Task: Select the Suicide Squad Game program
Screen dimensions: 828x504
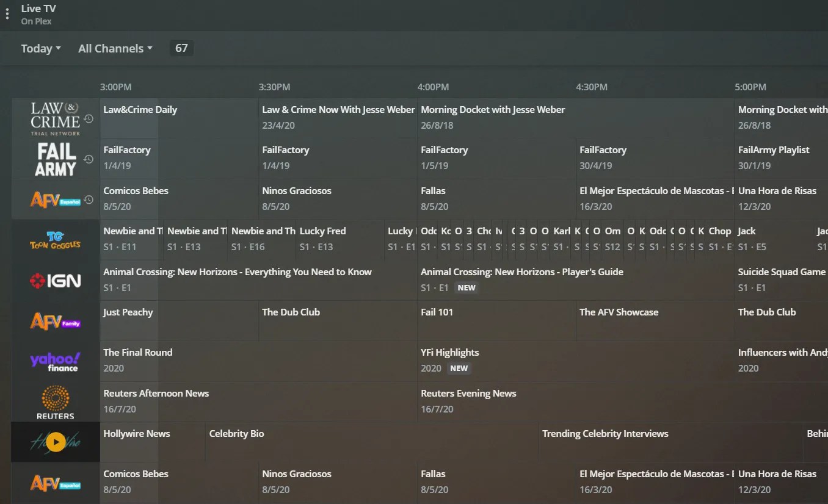Action: point(782,280)
